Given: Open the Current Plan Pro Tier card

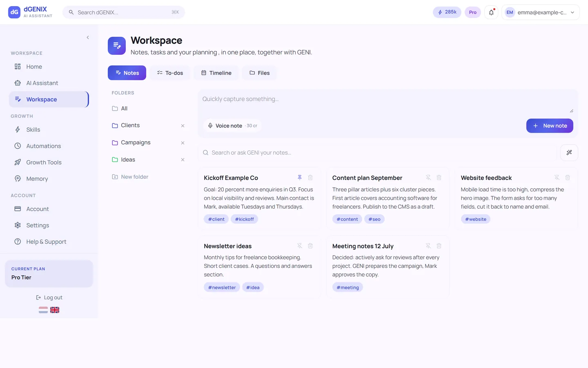Looking at the screenshot, I should [49, 273].
